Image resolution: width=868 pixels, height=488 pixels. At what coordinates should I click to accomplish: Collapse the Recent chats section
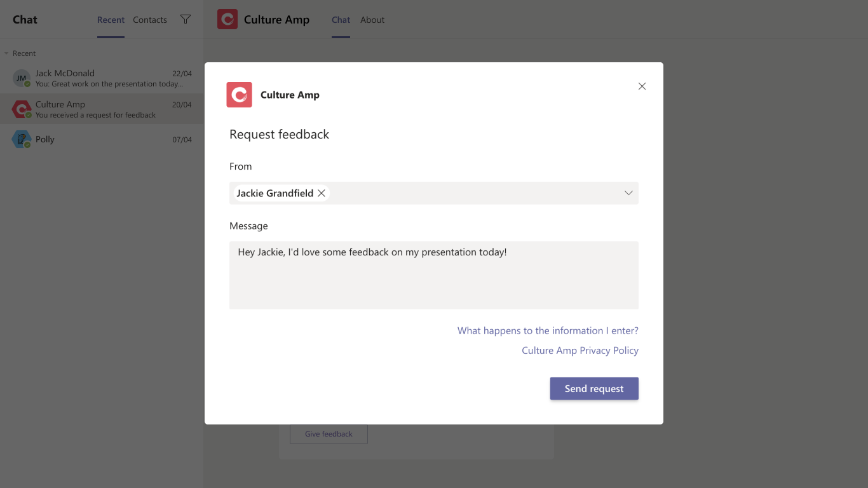click(6, 53)
